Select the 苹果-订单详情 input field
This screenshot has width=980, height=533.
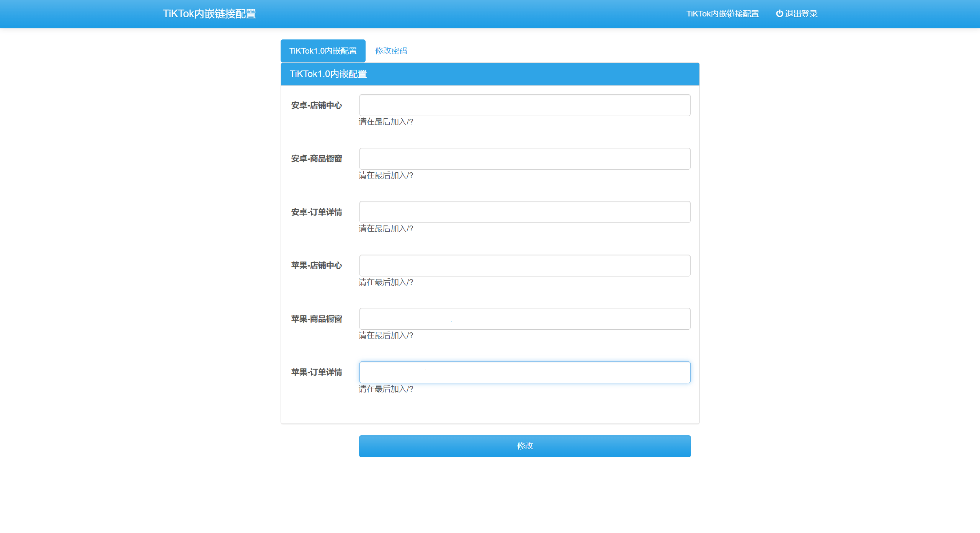[x=524, y=372]
